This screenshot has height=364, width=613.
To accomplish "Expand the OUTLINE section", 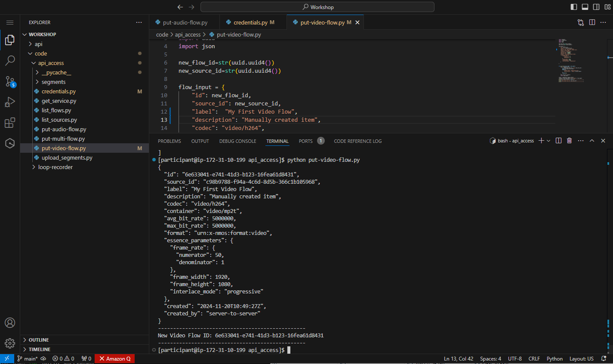I will click(x=84, y=340).
